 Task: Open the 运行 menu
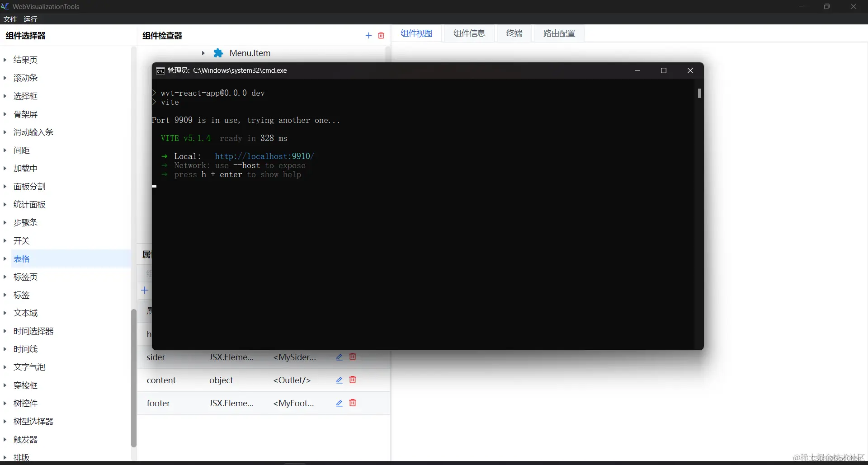[x=30, y=19]
